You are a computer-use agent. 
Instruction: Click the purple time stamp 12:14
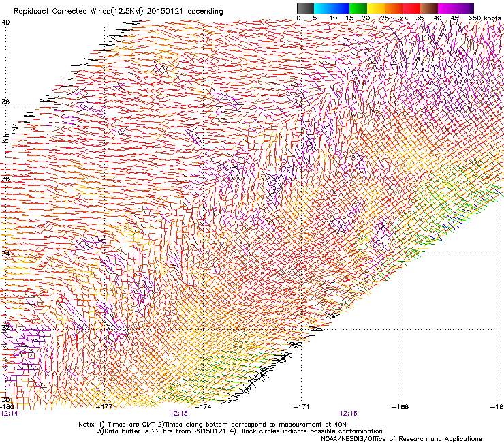(10, 414)
